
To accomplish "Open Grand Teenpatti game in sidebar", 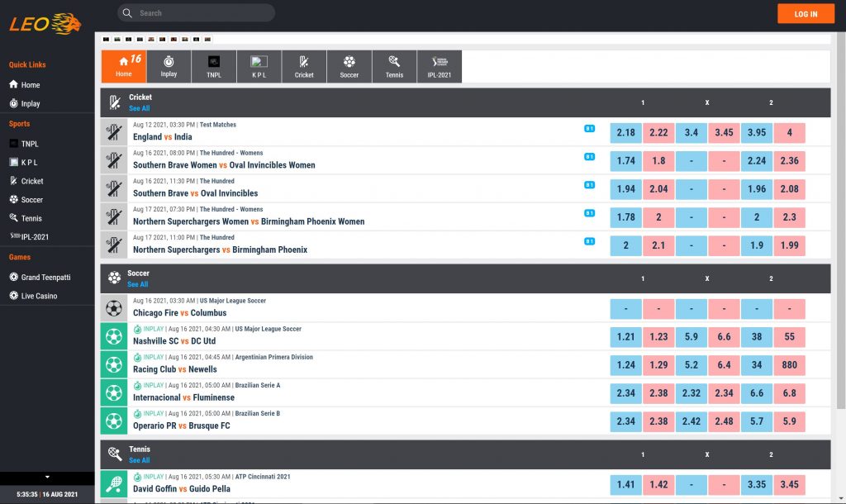I will tap(44, 278).
